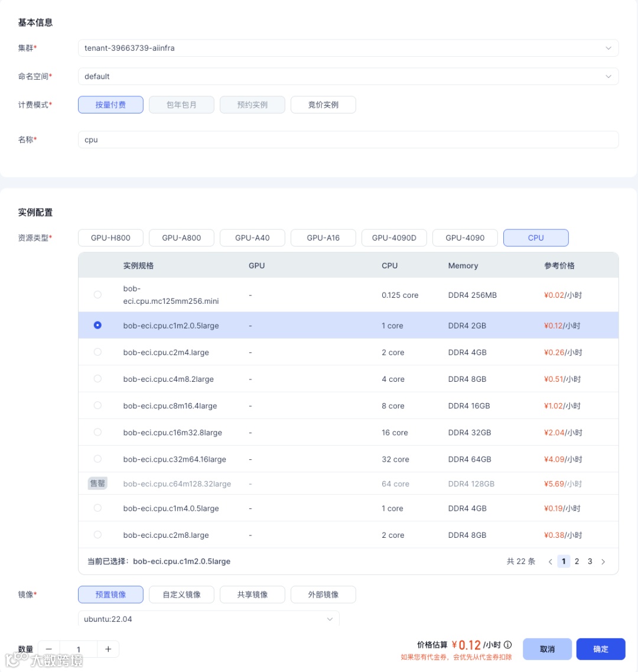Click the DDR4 16GB memory cell
Viewport: 638px width, 672px height.
[468, 406]
